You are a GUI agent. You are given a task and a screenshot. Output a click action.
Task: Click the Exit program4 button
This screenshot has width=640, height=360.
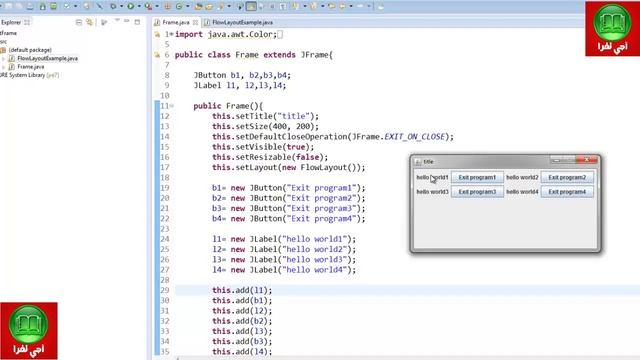pos(567,192)
